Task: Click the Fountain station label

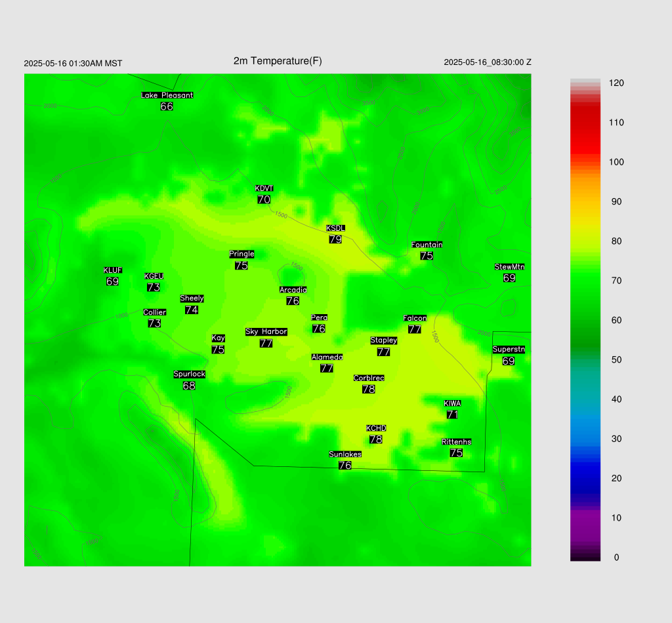Action: pyautogui.click(x=427, y=245)
